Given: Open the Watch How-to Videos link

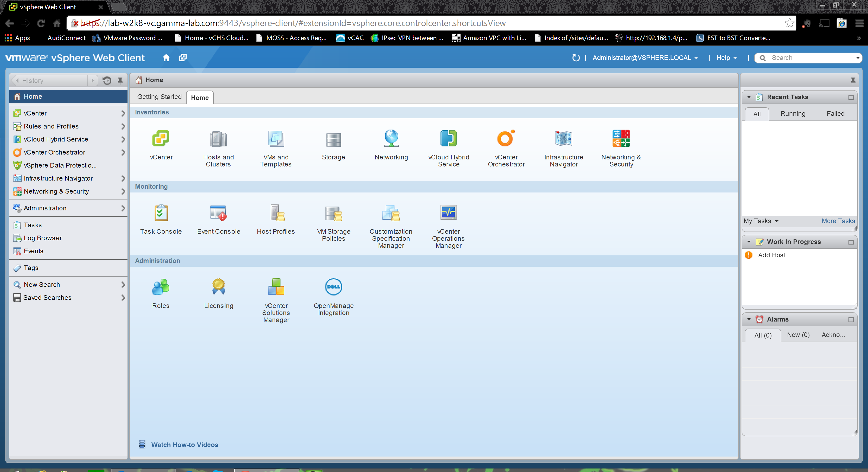Looking at the screenshot, I should [184, 445].
